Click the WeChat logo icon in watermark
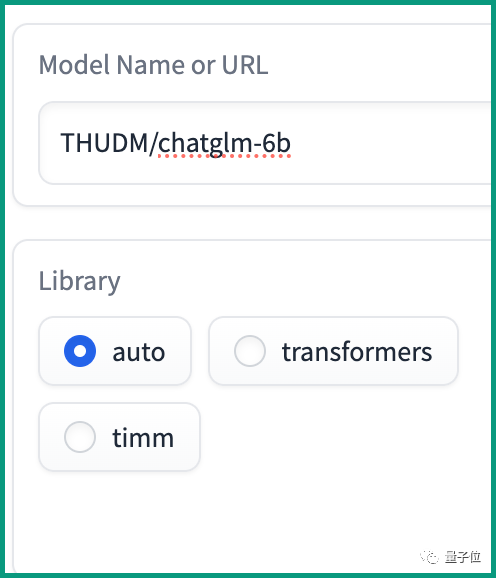The image size is (496, 578). (429, 557)
